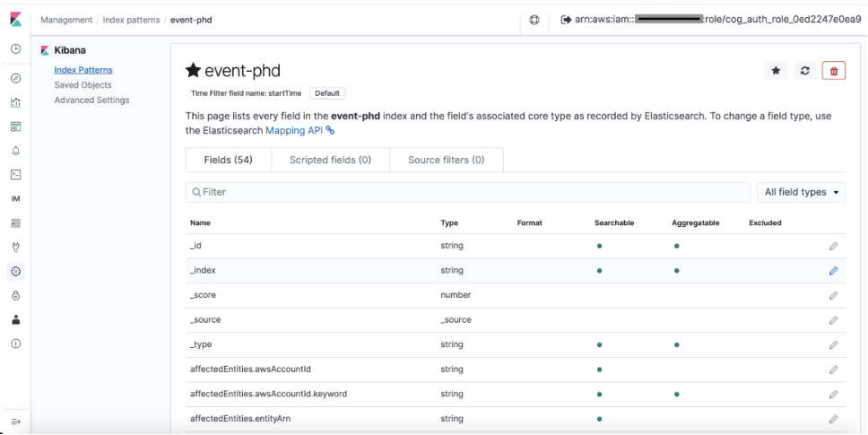The height and width of the screenshot is (435, 868).
Task: Click the Format column header
Action: click(x=529, y=223)
